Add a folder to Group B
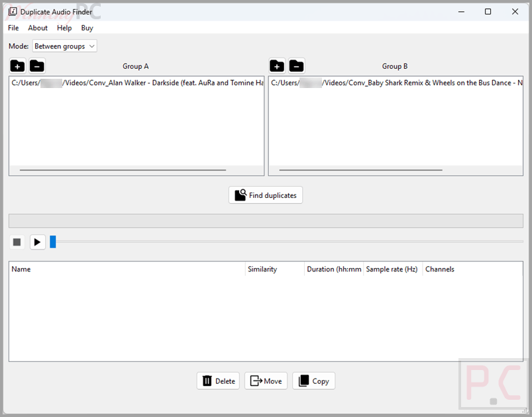The image size is (532, 417). 277,66
